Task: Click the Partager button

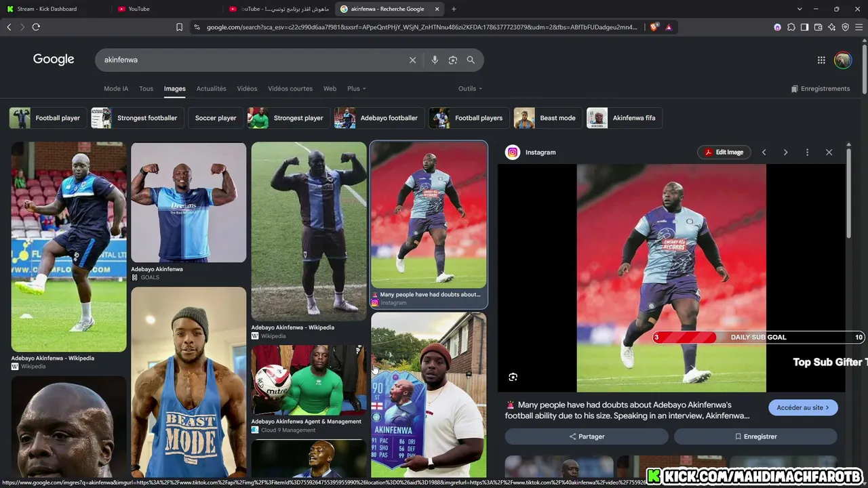Action: pyautogui.click(x=587, y=436)
